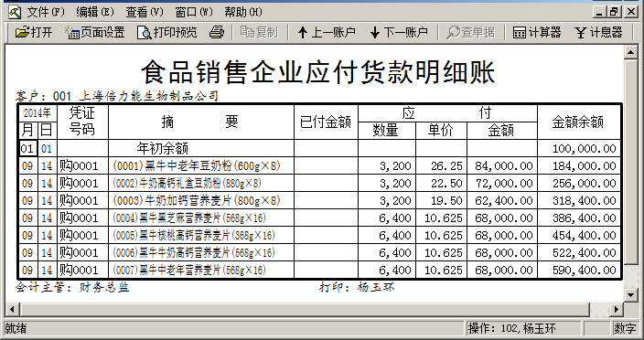Screen dimensions: 644x340
Task: Click the 凭证号码 column header
Action: (x=82, y=122)
